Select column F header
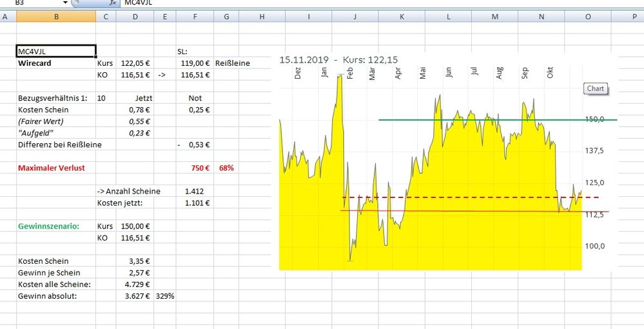 point(195,17)
